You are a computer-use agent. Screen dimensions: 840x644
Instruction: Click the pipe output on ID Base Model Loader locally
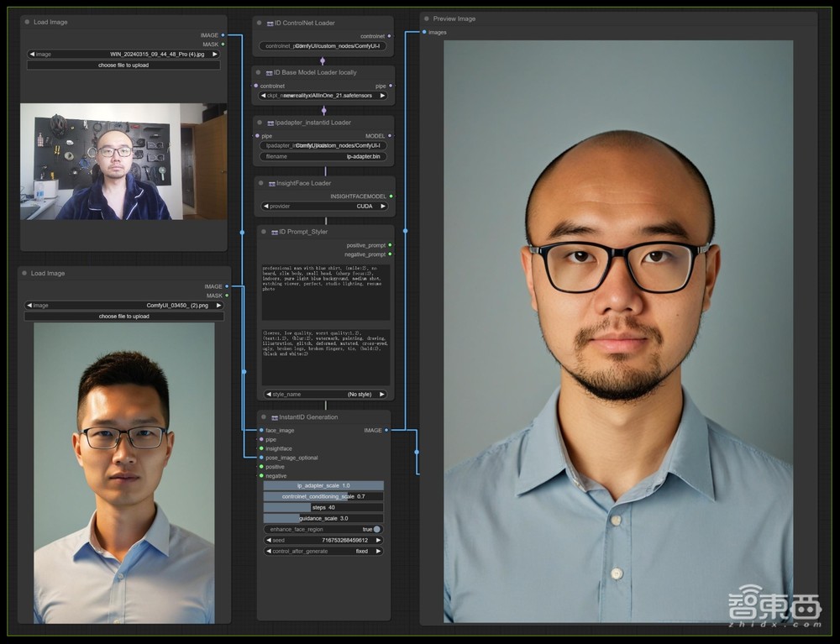pyautogui.click(x=390, y=86)
